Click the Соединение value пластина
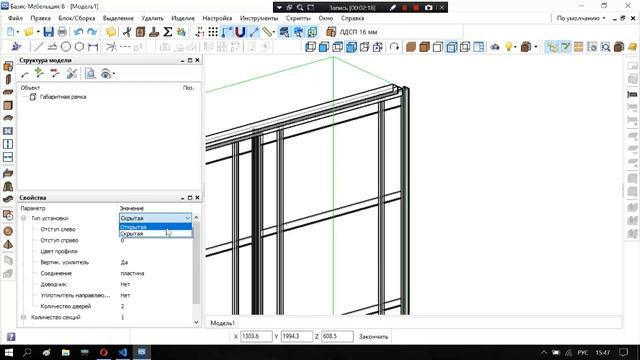The width and height of the screenshot is (640, 360). [132, 273]
